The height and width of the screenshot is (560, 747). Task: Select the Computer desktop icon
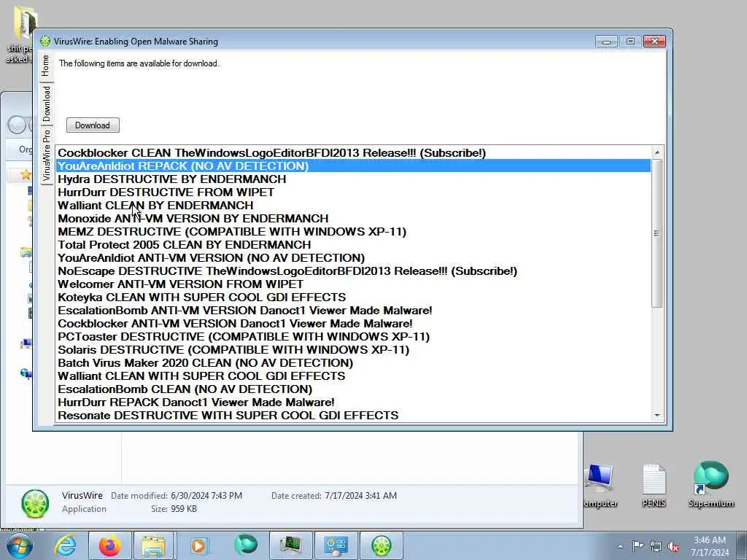point(600,485)
